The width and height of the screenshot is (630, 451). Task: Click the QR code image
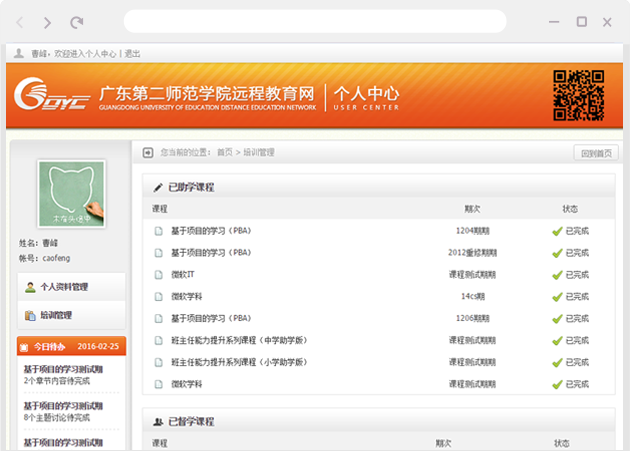pos(579,95)
